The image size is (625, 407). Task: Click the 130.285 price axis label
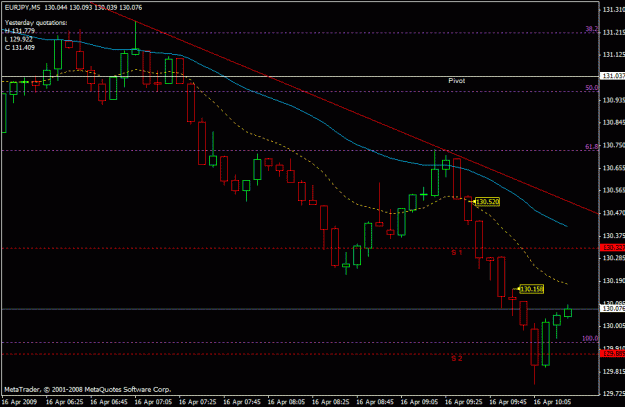pos(613,258)
